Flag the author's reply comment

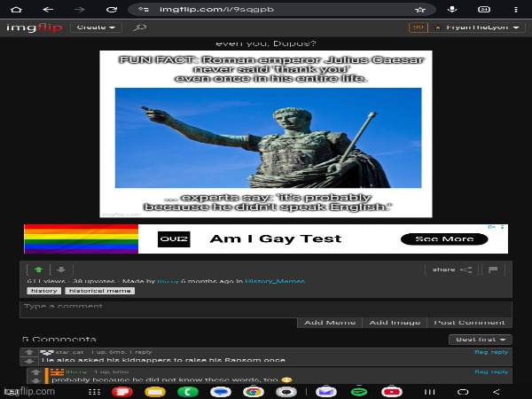point(481,372)
